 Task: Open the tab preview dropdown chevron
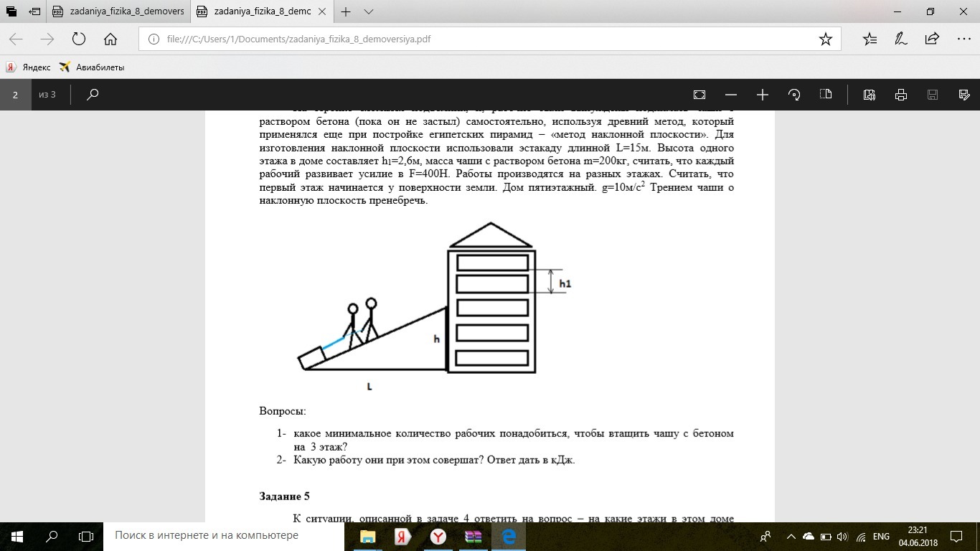click(369, 11)
